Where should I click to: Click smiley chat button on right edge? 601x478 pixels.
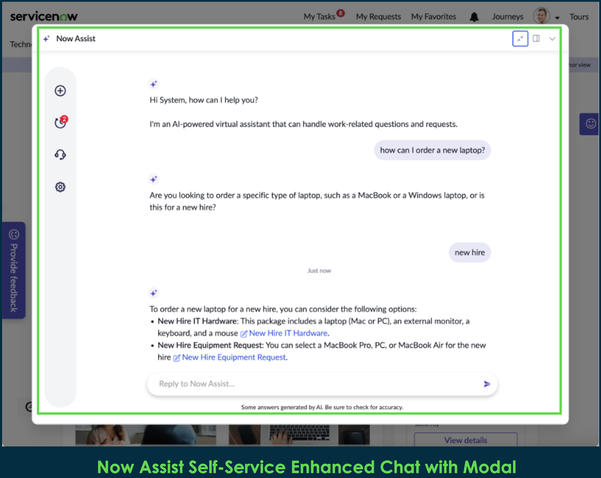click(590, 124)
